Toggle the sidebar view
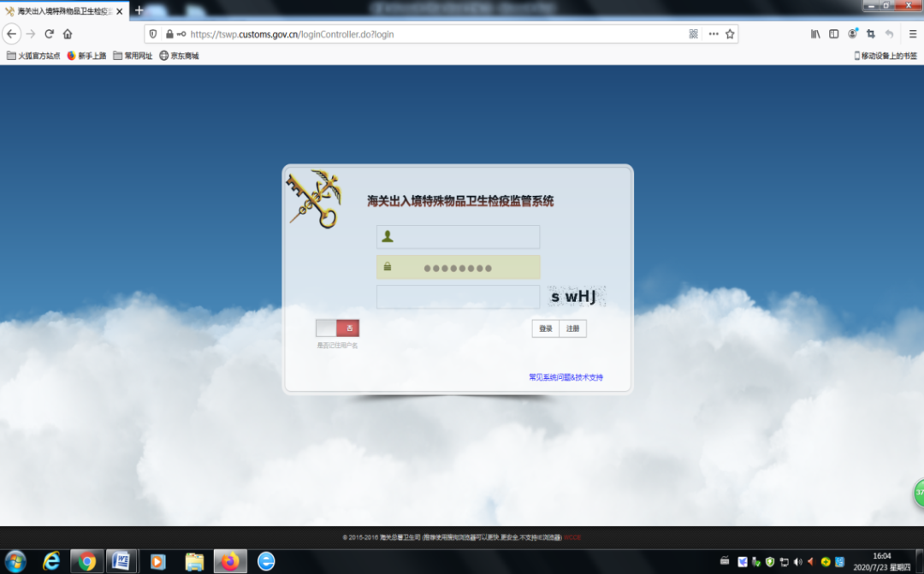 (x=834, y=34)
